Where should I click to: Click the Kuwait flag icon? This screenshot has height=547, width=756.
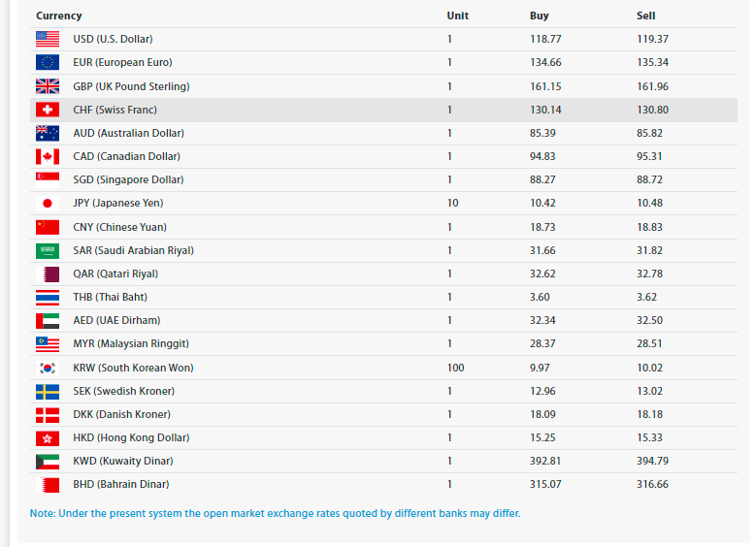(48, 461)
